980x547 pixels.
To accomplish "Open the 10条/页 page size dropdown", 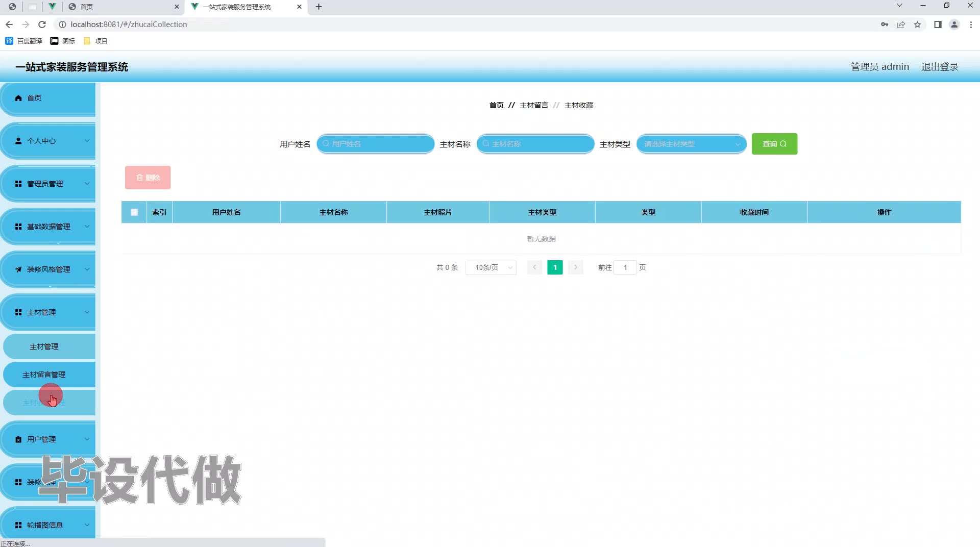I will click(x=491, y=267).
